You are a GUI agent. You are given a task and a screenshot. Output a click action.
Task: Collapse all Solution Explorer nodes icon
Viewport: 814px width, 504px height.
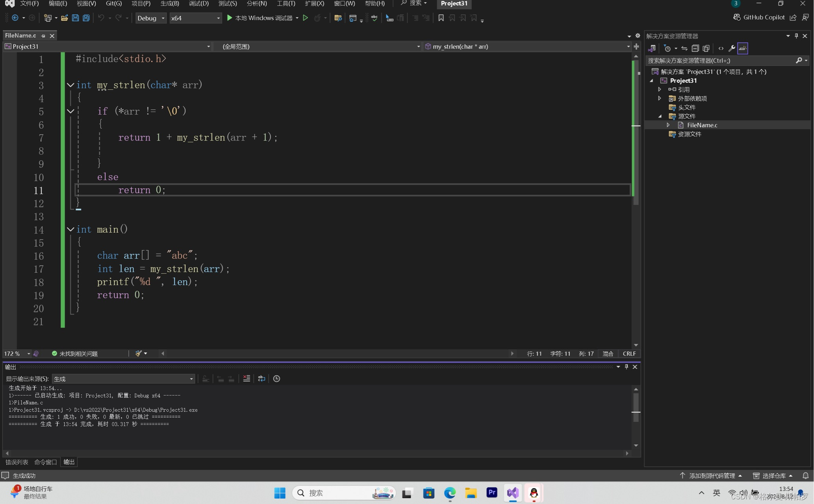(695, 48)
